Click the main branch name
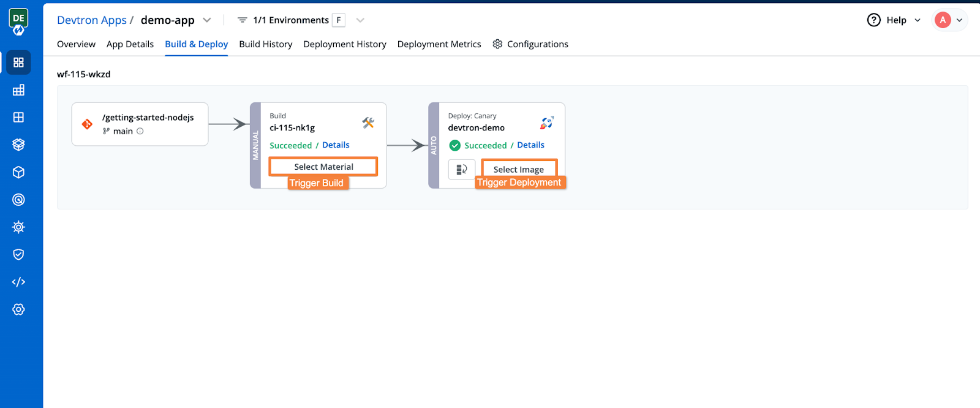This screenshot has width=980, height=408. pyautogui.click(x=123, y=131)
